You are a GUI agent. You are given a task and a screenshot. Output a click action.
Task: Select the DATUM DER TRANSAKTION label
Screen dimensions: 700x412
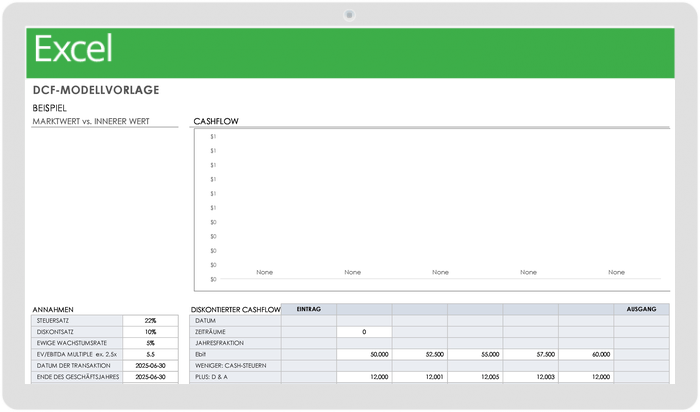[77, 365]
